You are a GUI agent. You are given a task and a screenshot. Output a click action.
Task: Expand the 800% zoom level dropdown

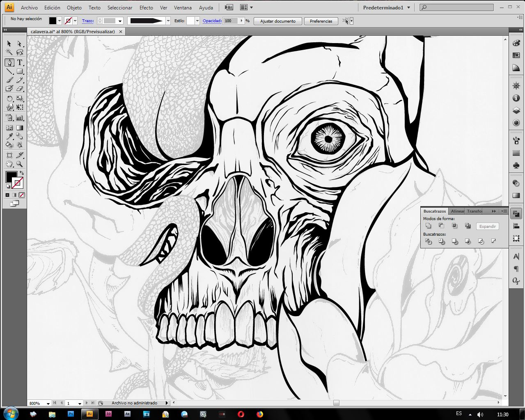pyautogui.click(x=48, y=403)
